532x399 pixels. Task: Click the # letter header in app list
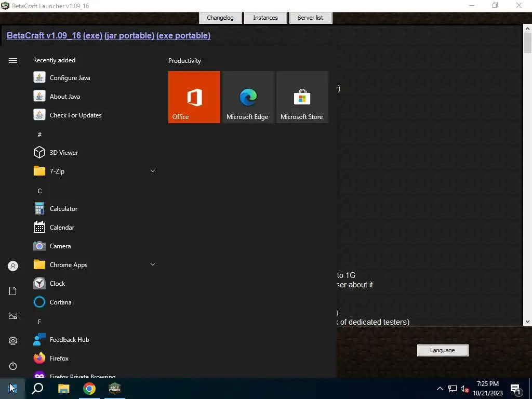click(39, 135)
